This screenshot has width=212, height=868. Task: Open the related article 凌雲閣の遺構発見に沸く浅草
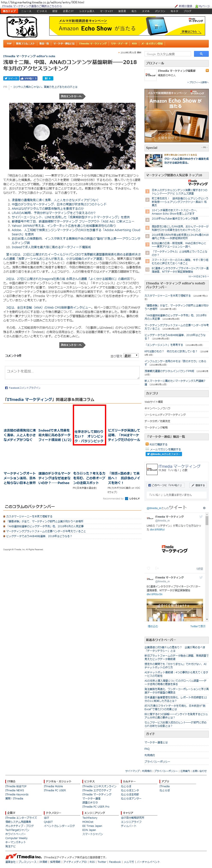point(19,435)
